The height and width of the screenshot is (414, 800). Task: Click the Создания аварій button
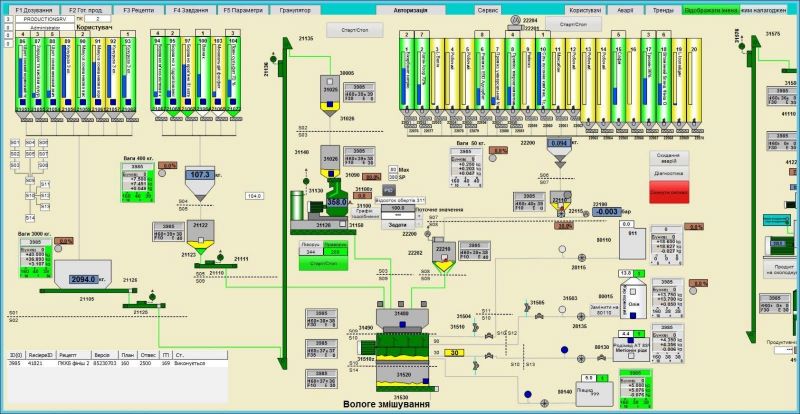tap(670, 157)
